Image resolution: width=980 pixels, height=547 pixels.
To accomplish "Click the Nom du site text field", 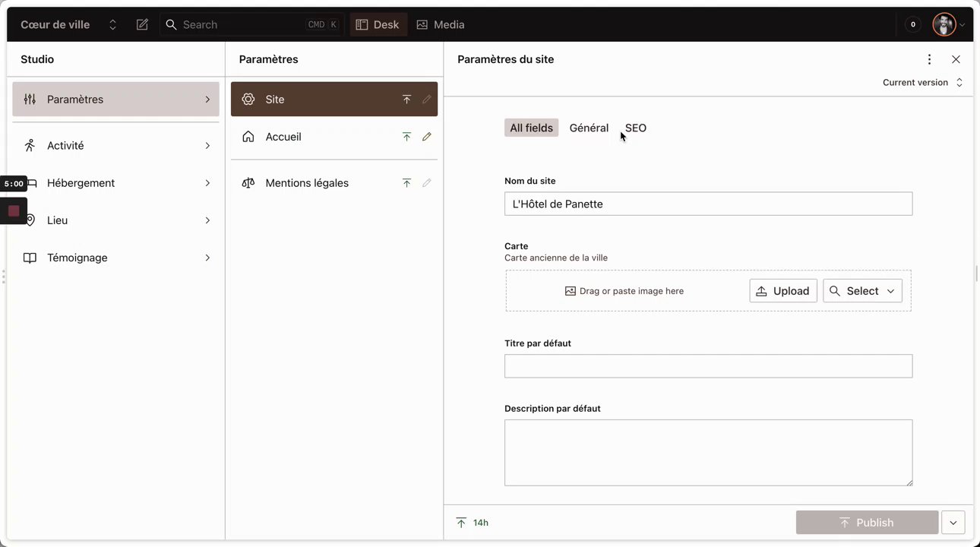I will coord(708,204).
